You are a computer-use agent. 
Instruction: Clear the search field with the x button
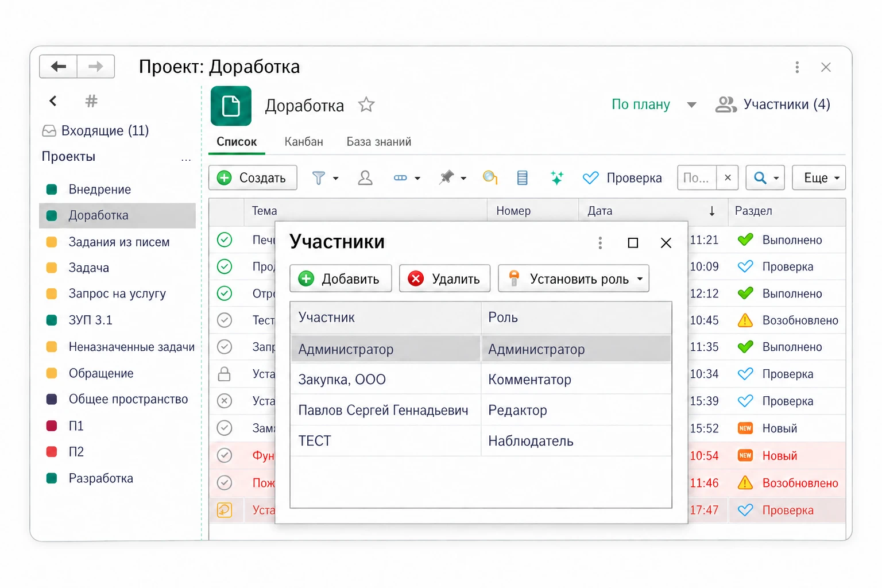(728, 177)
